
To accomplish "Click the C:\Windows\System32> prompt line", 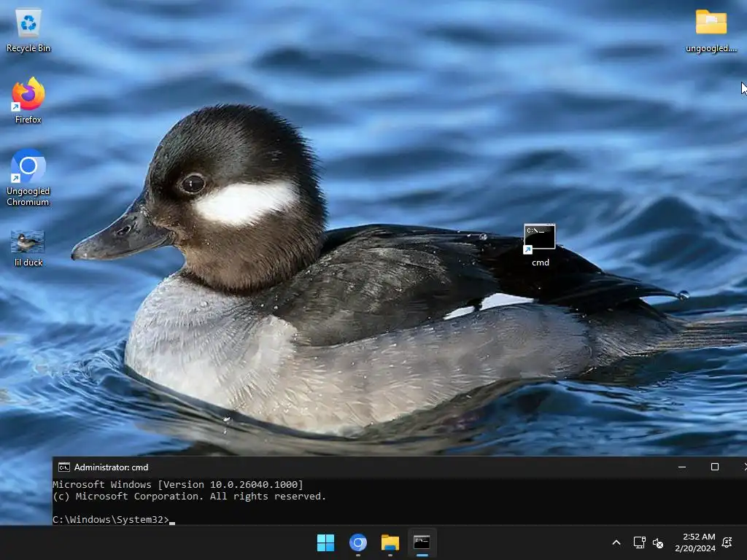I will [113, 519].
